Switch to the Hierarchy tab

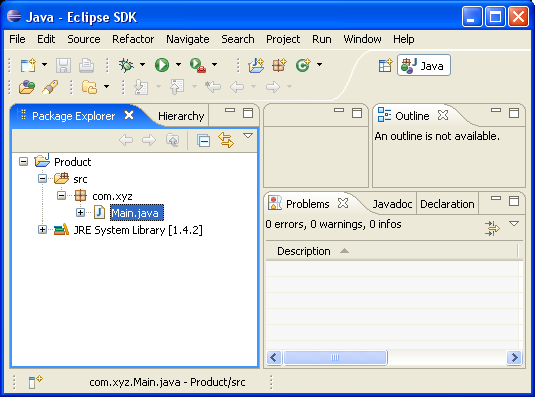pos(181,116)
